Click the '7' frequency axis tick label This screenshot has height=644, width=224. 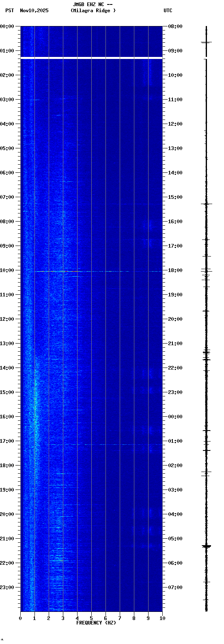coord(120,618)
